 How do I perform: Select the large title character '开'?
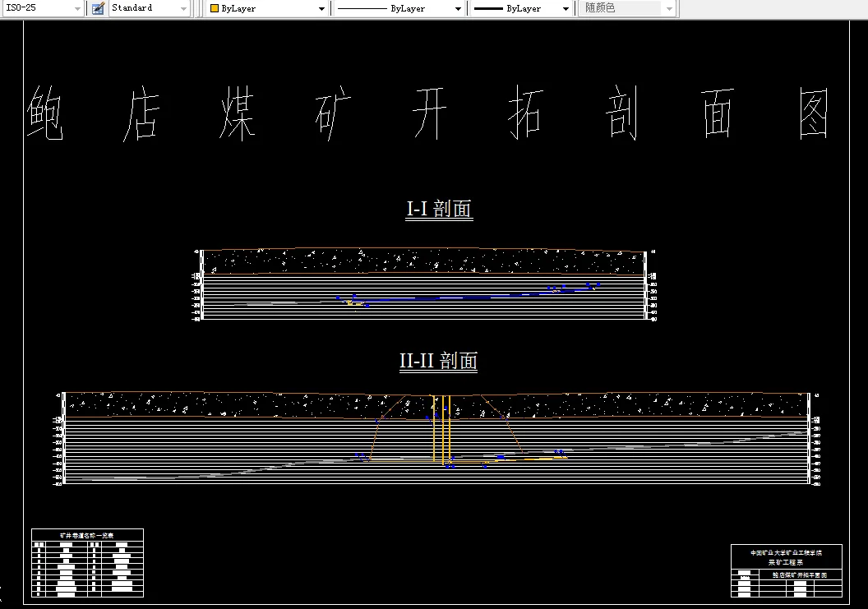click(x=430, y=113)
